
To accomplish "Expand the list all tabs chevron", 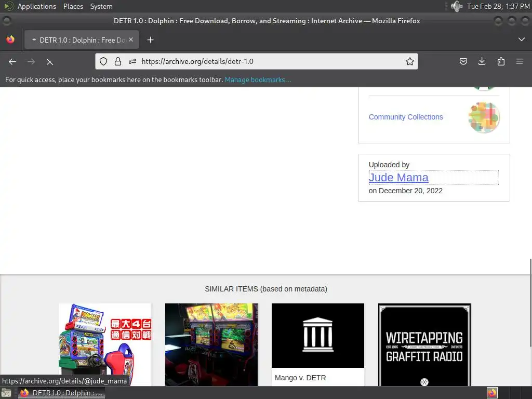I will click(x=522, y=39).
